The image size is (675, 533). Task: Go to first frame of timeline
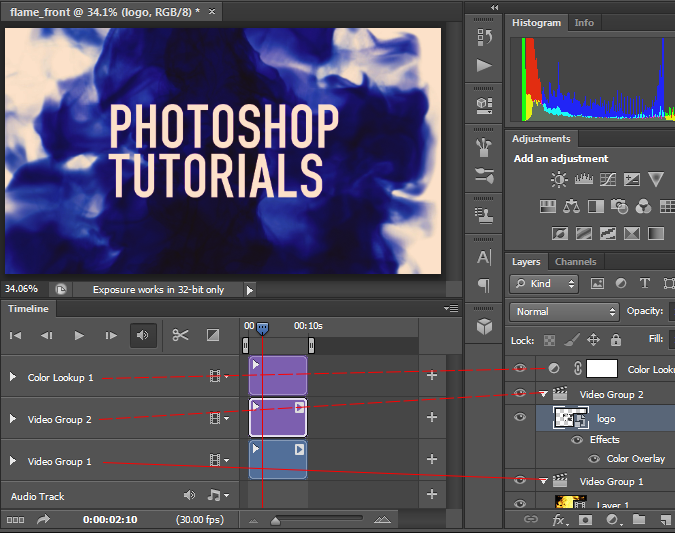(x=15, y=335)
